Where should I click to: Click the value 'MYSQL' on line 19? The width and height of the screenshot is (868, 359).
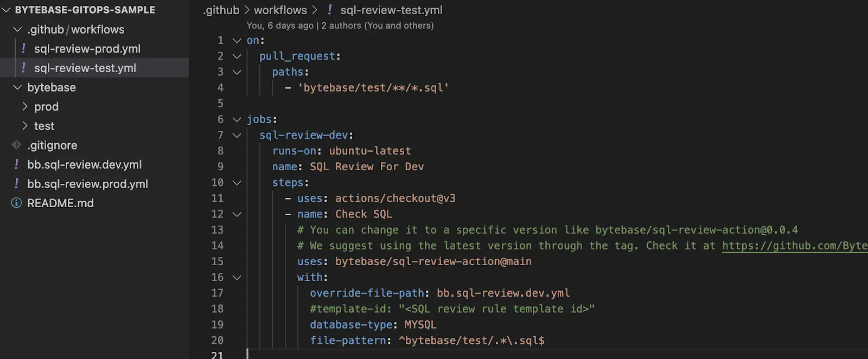coord(420,325)
